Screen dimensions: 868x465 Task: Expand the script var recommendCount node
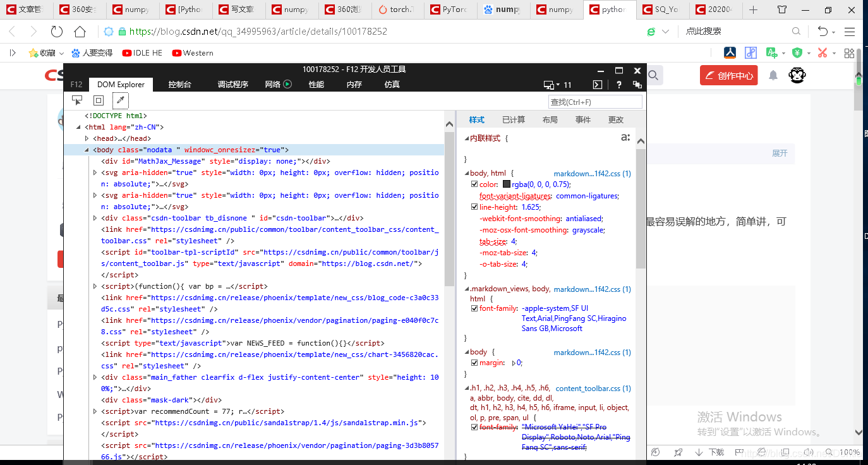95,412
